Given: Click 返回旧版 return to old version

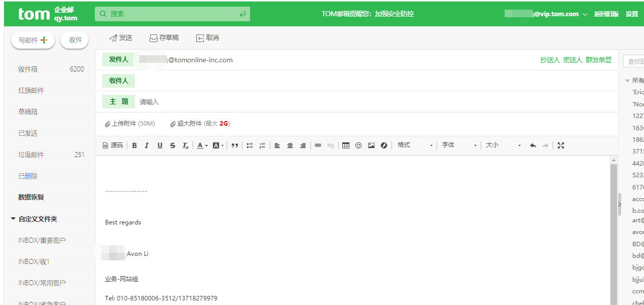Looking at the screenshot, I should tap(606, 14).
